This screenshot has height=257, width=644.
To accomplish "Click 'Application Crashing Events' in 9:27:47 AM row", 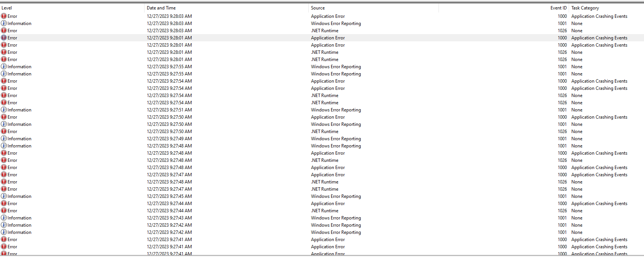I will point(599,175).
